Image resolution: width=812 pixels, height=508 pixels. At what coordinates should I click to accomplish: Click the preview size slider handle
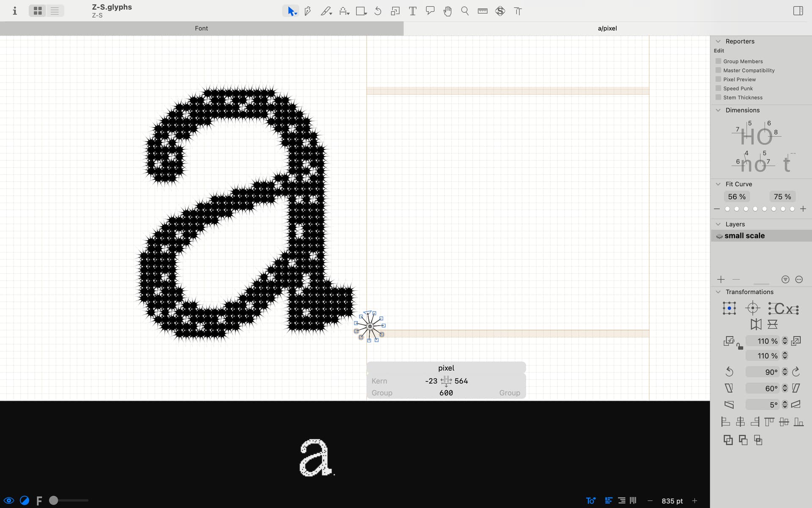(x=54, y=500)
